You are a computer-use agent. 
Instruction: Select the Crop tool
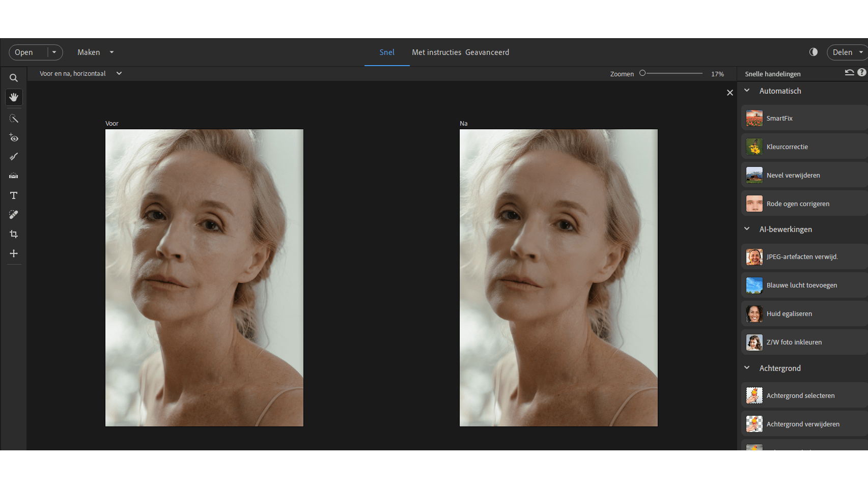click(x=14, y=234)
